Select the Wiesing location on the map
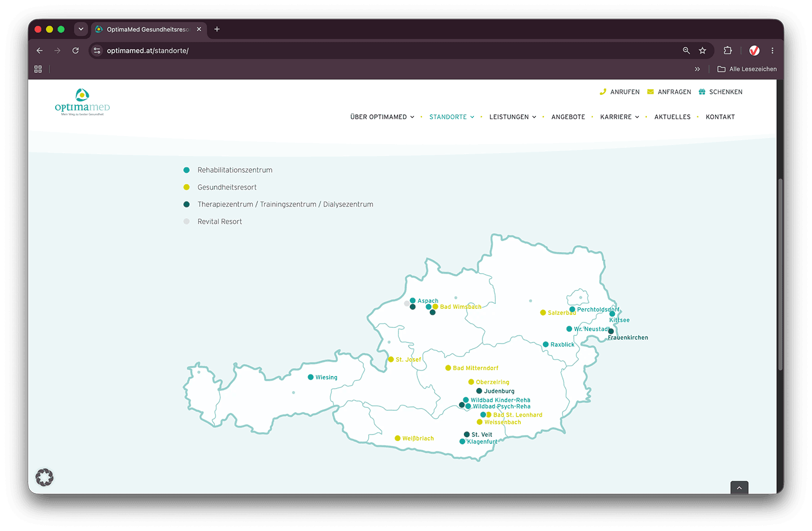 click(323, 377)
